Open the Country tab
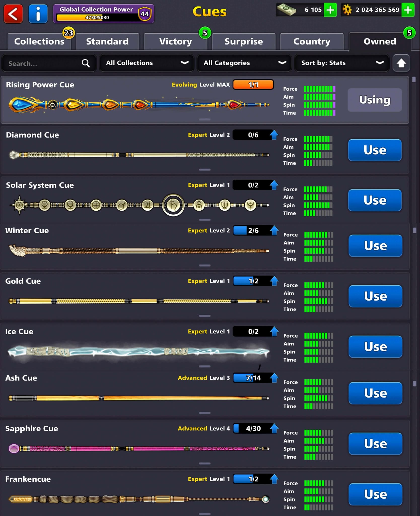This screenshot has height=516, width=420. (312, 42)
